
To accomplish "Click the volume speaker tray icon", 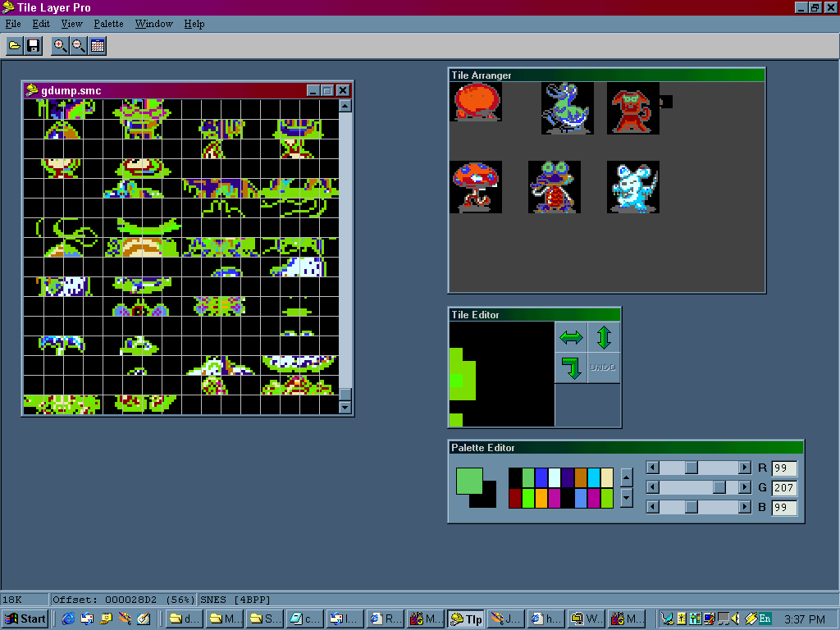I will (x=736, y=619).
